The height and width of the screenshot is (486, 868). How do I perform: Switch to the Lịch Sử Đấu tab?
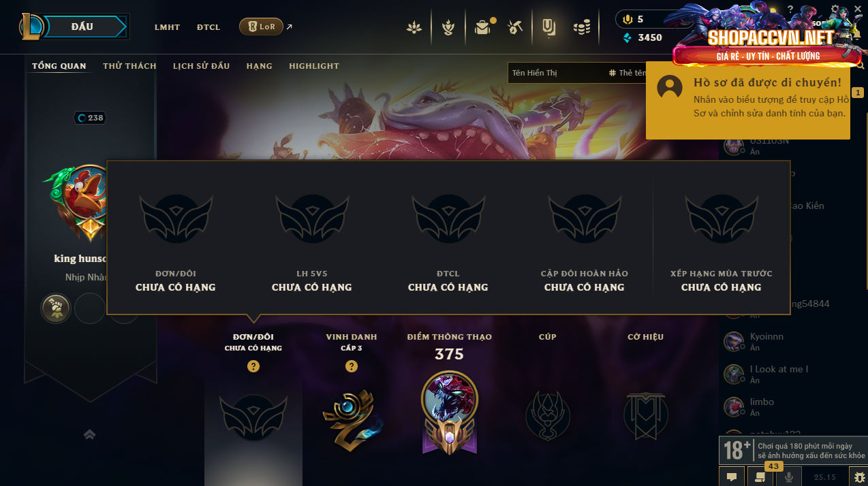[201, 66]
